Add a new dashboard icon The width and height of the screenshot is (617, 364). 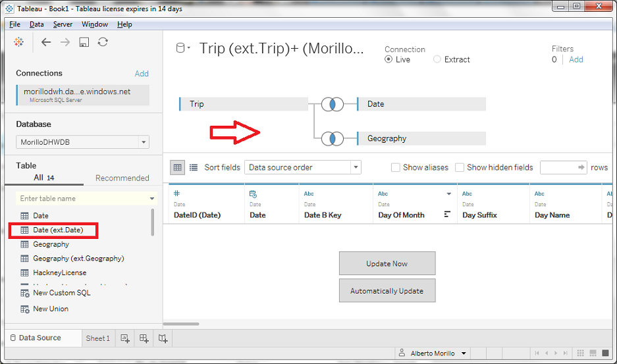tap(144, 338)
